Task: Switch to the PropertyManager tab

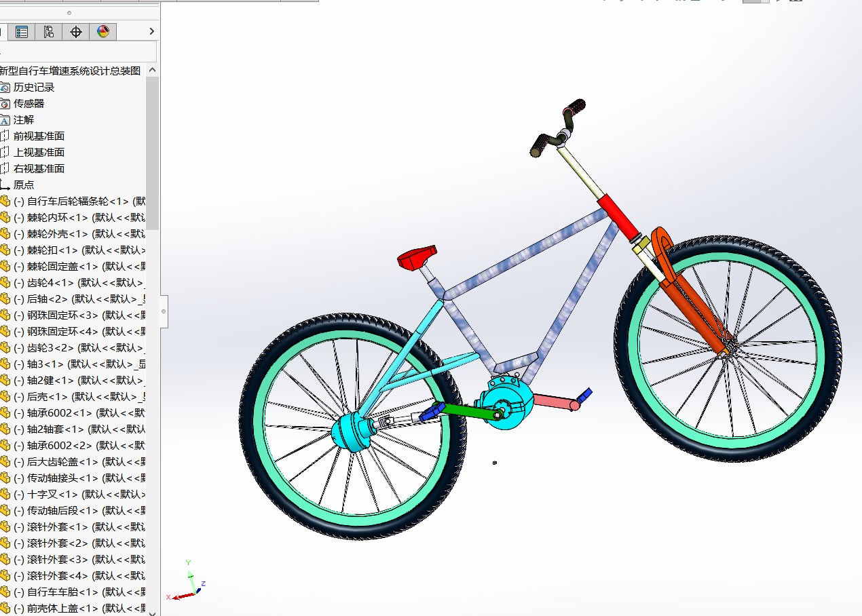Action: coord(22,32)
